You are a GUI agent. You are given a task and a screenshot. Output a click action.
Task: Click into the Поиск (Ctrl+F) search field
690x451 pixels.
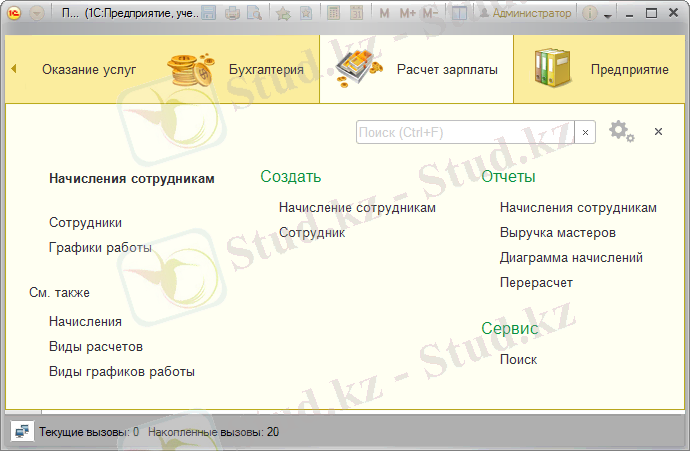[x=465, y=132]
